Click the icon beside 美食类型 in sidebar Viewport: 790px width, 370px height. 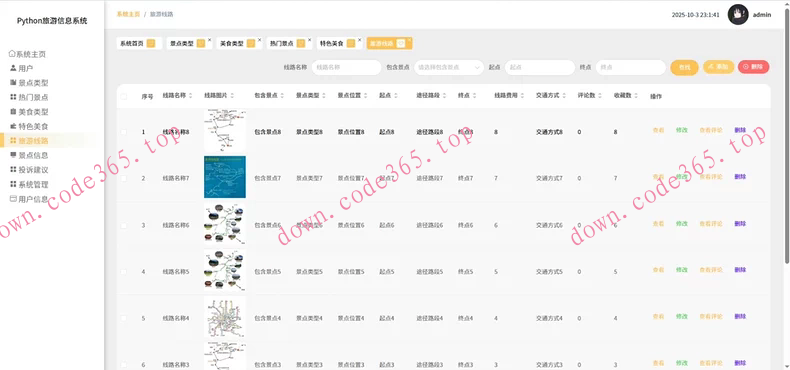coord(13,111)
